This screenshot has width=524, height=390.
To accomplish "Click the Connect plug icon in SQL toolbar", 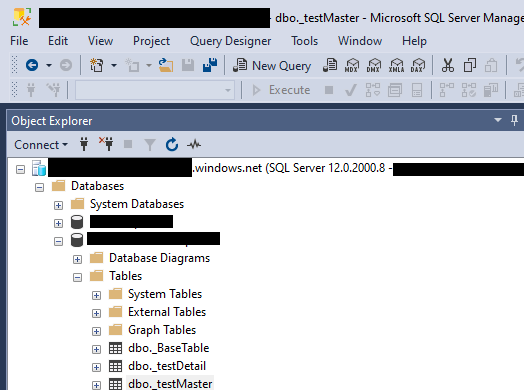I will coord(31,90).
